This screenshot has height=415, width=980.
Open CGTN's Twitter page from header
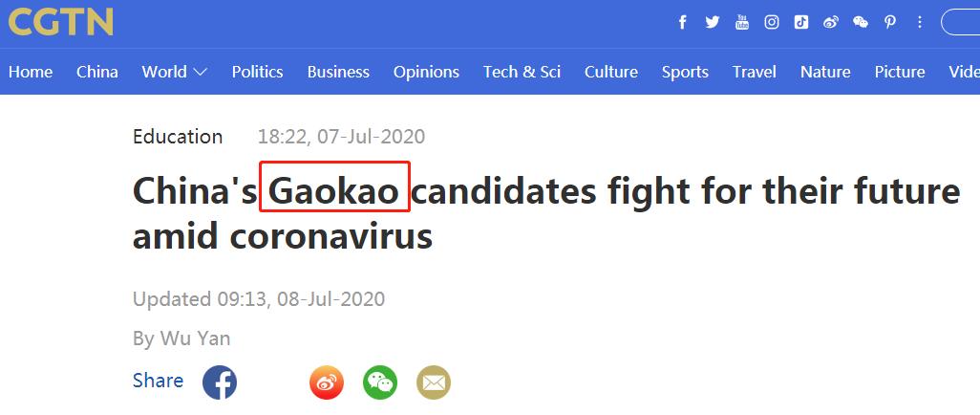[x=712, y=22]
